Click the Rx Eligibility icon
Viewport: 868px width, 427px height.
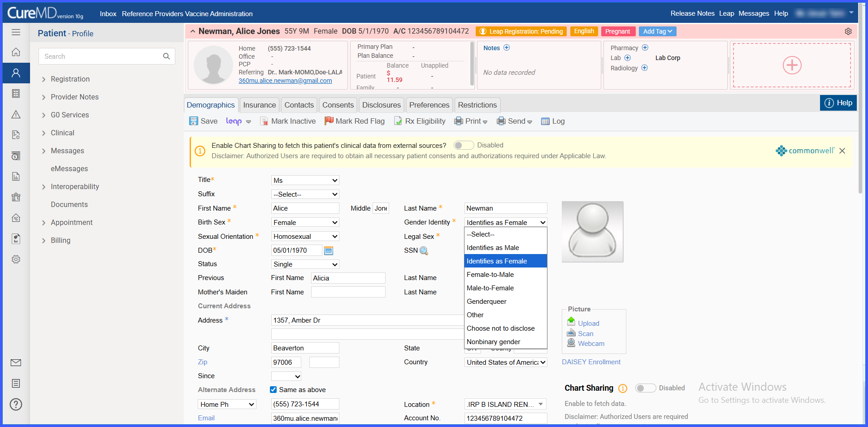tap(398, 121)
